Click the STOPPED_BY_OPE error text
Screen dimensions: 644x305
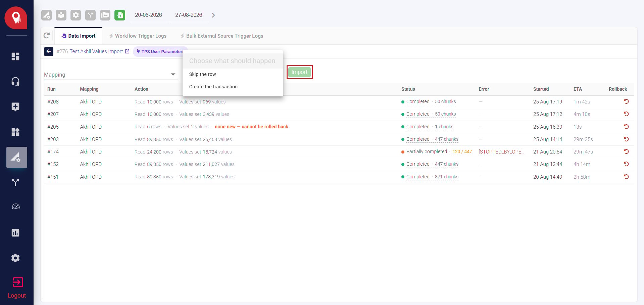click(501, 151)
